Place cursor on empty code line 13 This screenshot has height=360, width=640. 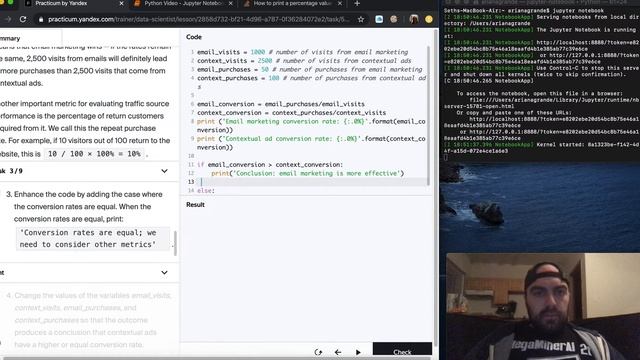coord(312,182)
